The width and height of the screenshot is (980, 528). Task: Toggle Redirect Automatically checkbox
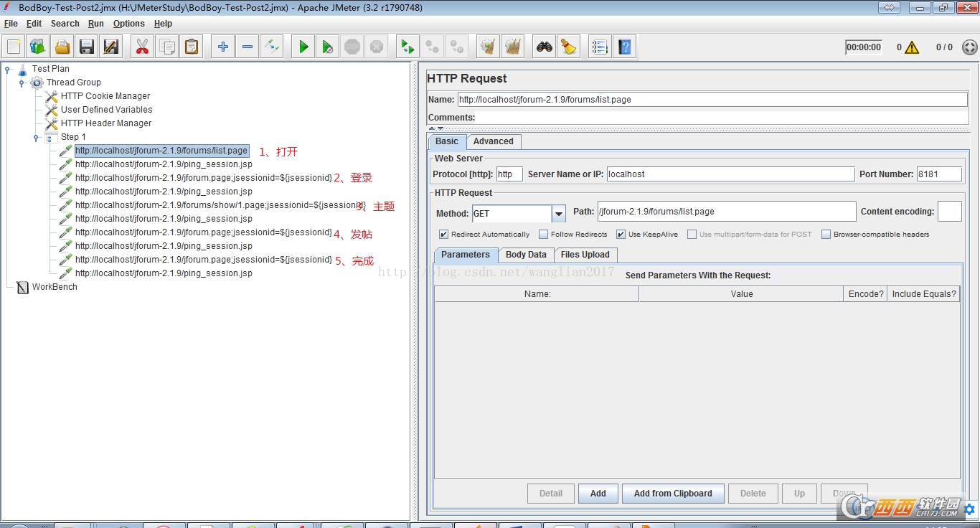click(443, 235)
